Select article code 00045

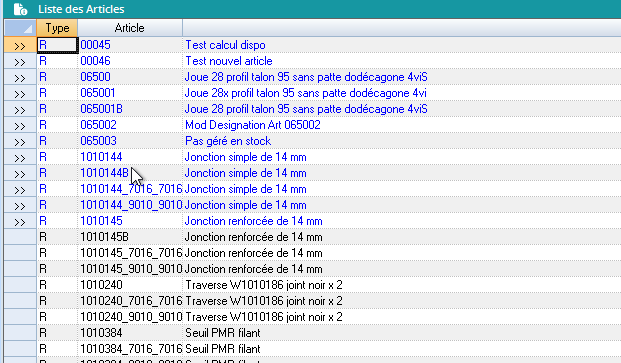coord(95,45)
